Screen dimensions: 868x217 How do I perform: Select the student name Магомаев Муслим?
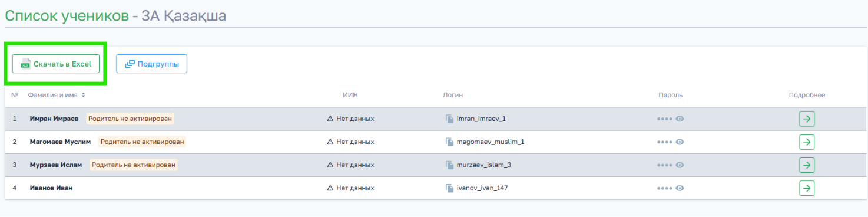[x=61, y=142]
